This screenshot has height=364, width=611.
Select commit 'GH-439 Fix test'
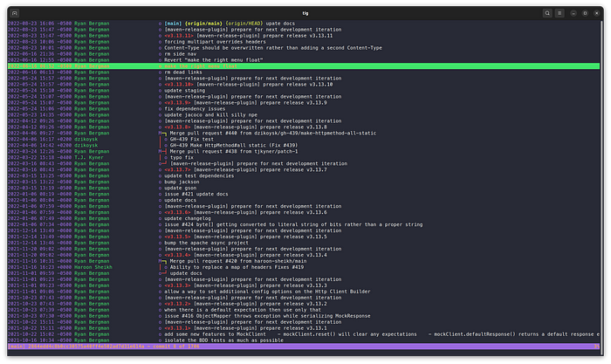click(192, 139)
